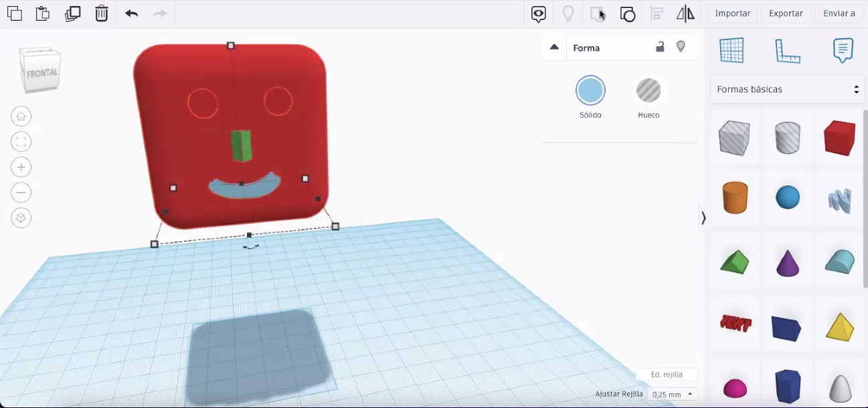Click the Ed. rejilla button
Screen dimensions: 868x408
click(x=667, y=375)
